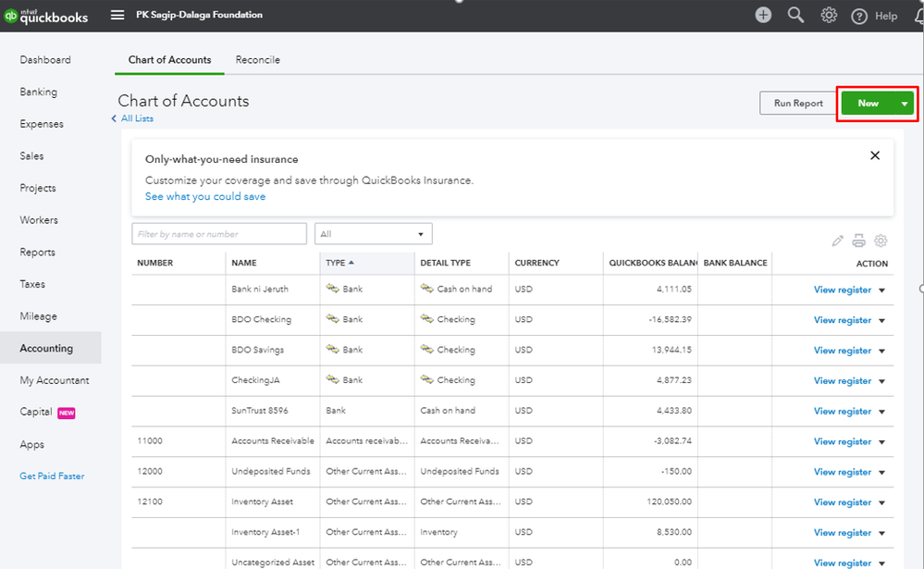
Task: Open the All filter dropdown
Action: [373, 234]
